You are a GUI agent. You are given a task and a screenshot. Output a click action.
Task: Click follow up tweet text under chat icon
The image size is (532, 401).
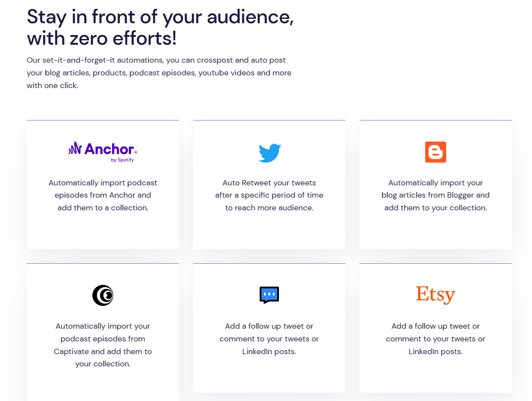[x=269, y=339]
